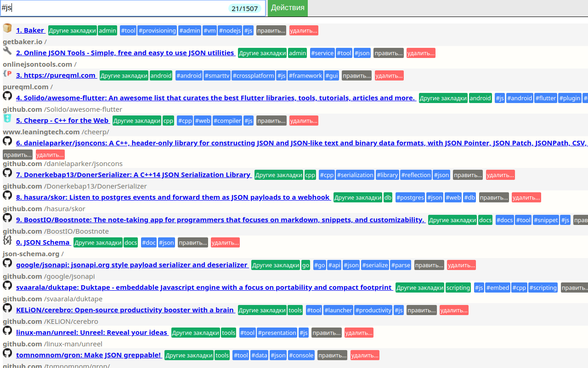This screenshot has width=588, height=368.
Task: Open the google/jsonapi bookmark link
Action: tap(132, 265)
